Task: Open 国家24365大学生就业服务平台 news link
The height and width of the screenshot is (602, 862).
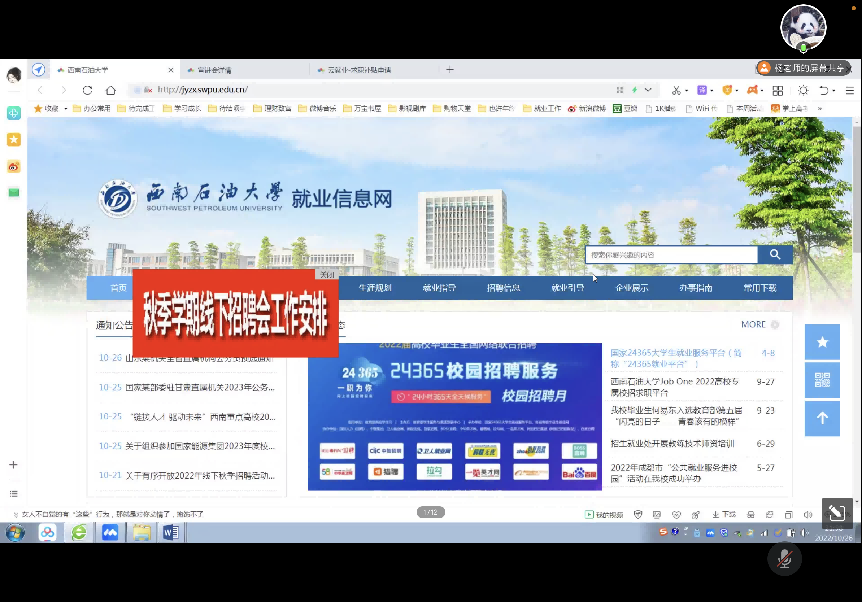Action: coord(677,358)
